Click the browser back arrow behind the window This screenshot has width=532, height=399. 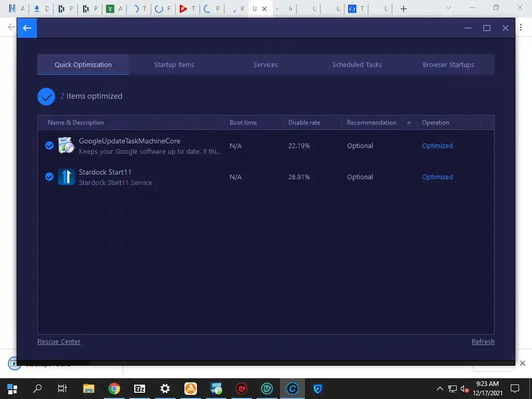coord(11,27)
